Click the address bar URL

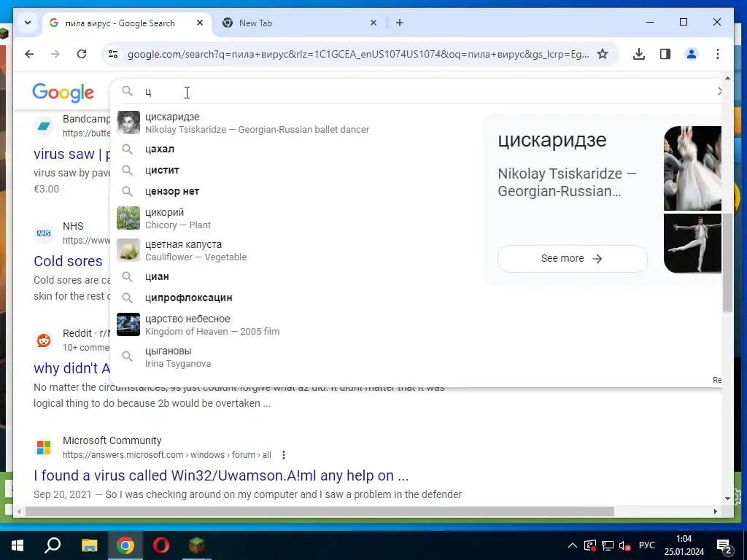point(358,54)
